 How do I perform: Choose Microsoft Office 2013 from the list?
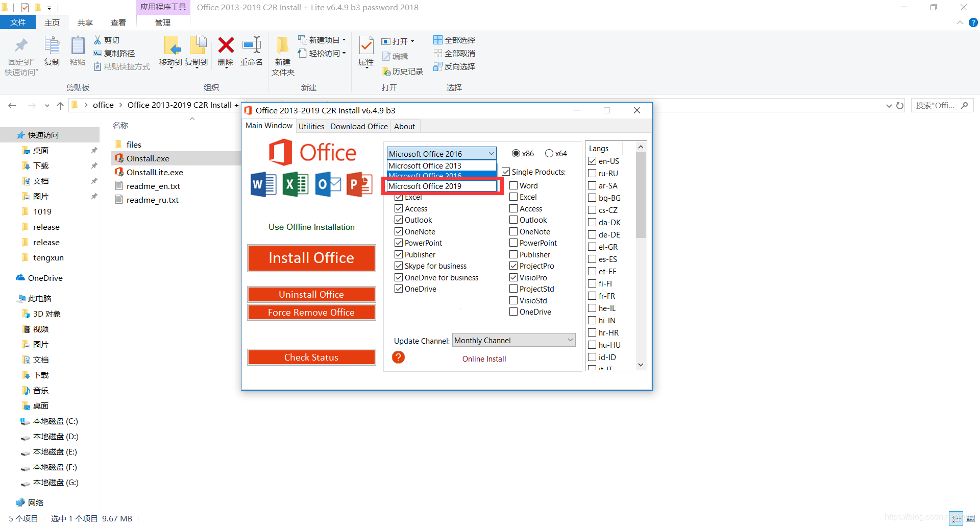442,165
